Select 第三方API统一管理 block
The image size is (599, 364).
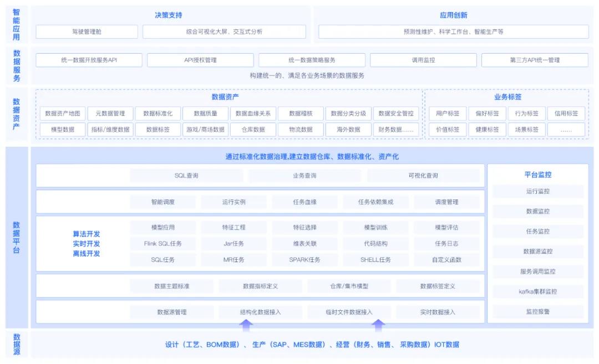535,60
